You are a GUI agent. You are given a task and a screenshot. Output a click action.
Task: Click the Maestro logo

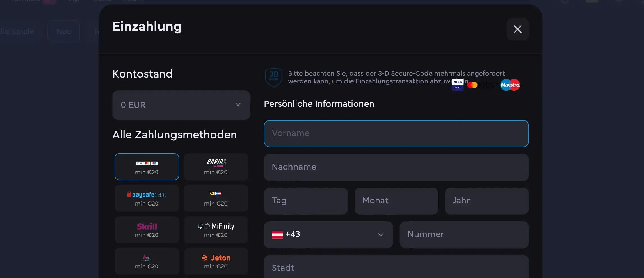[x=510, y=85]
